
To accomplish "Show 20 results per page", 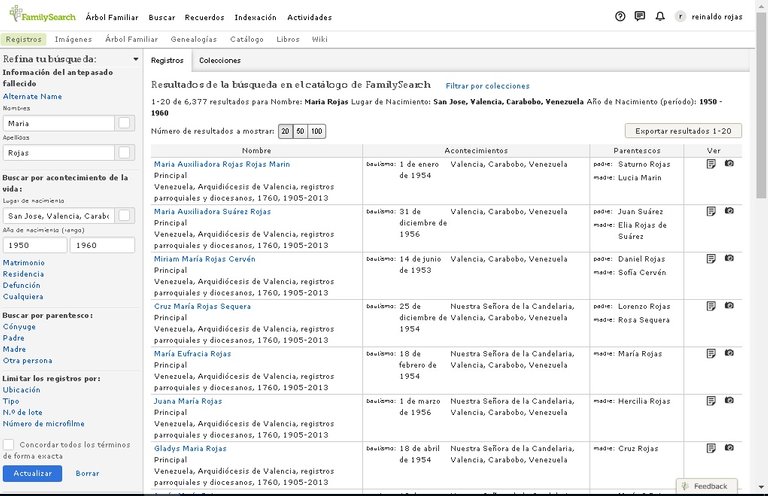I will pyautogui.click(x=285, y=131).
